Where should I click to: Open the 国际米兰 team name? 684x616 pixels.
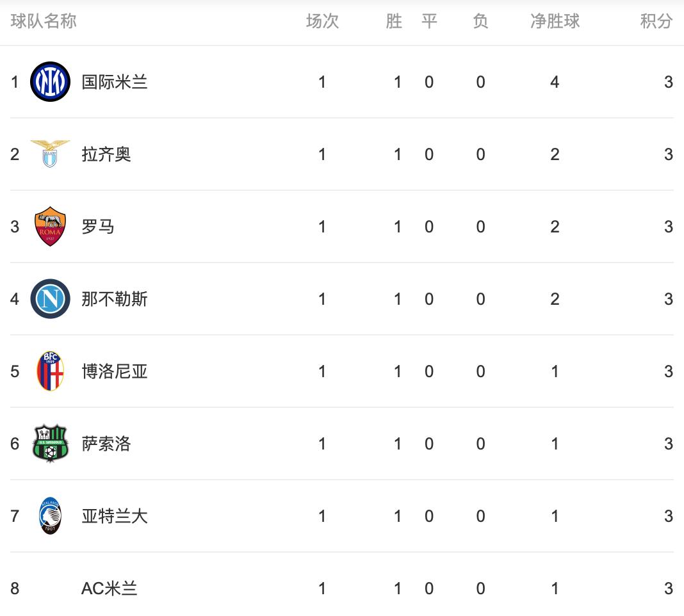pyautogui.click(x=115, y=82)
